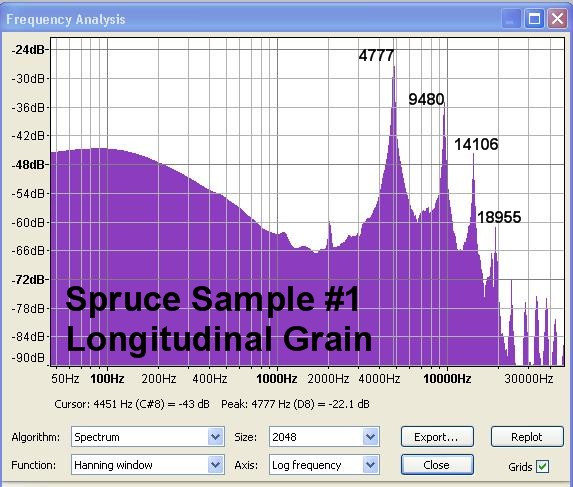Image resolution: width=573 pixels, height=487 pixels.
Task: Toggle the Grids checkbox
Action: 542,466
